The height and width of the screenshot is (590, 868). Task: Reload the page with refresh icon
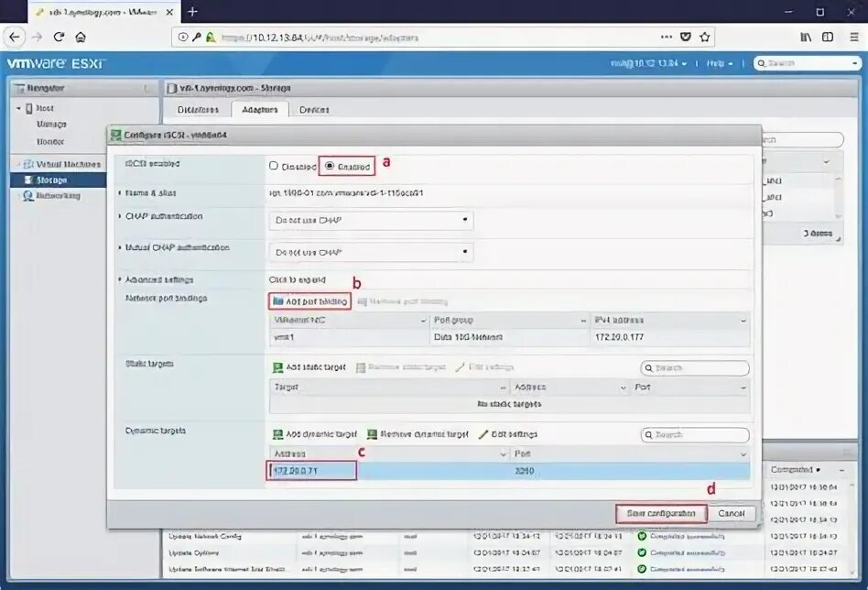click(x=59, y=38)
